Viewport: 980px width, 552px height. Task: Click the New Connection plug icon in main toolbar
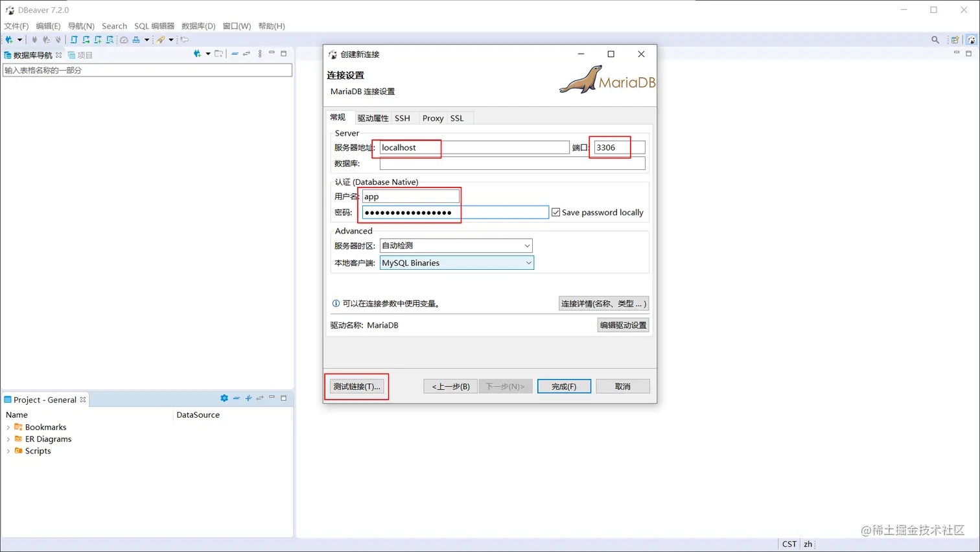pyautogui.click(x=9, y=40)
